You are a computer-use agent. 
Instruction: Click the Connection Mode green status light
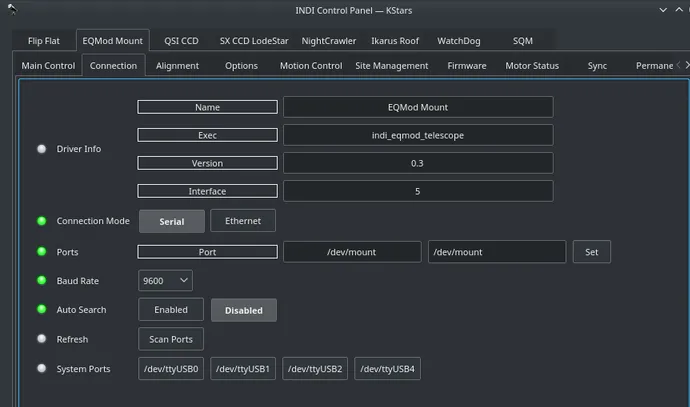point(42,221)
